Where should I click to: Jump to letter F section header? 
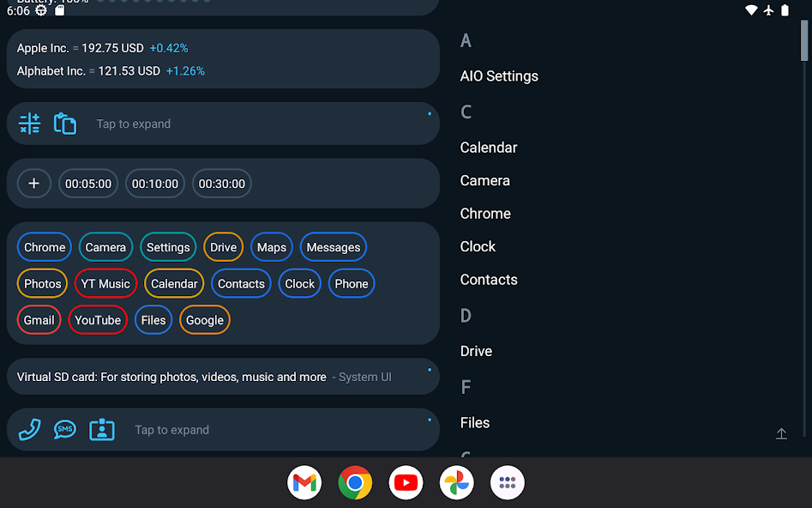pos(466,387)
